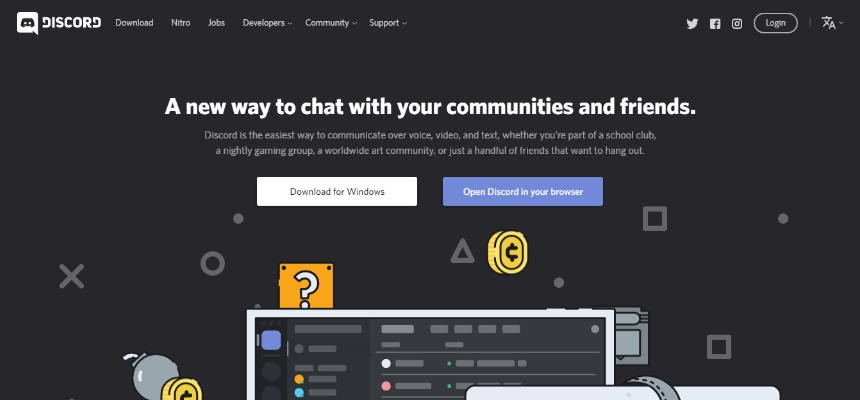
Task: Click the Discord logo in header
Action: 59,23
